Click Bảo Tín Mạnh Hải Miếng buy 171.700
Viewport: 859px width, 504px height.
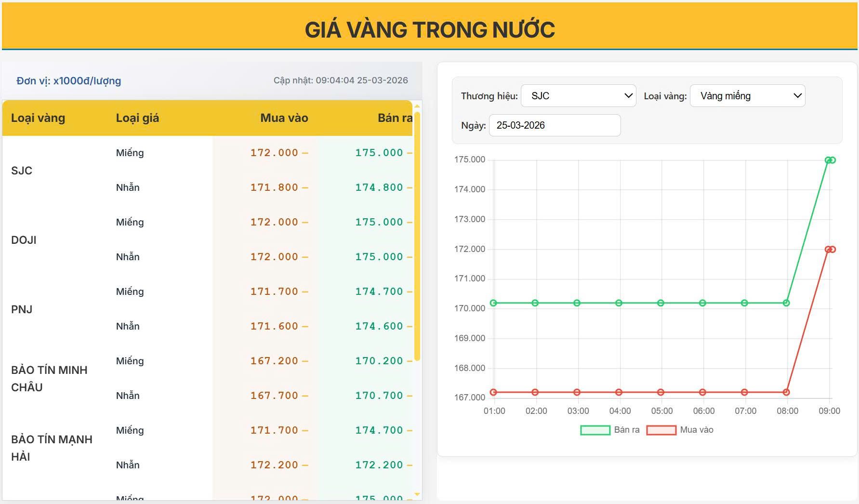pos(274,430)
